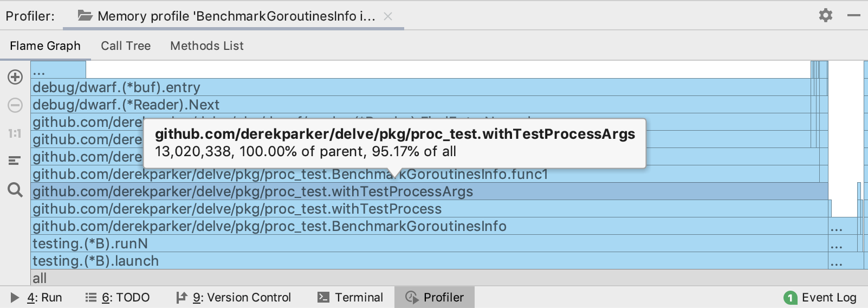This screenshot has width=868, height=308.
Task: Reset flame graph zoom to 1:1
Action: coord(15,133)
